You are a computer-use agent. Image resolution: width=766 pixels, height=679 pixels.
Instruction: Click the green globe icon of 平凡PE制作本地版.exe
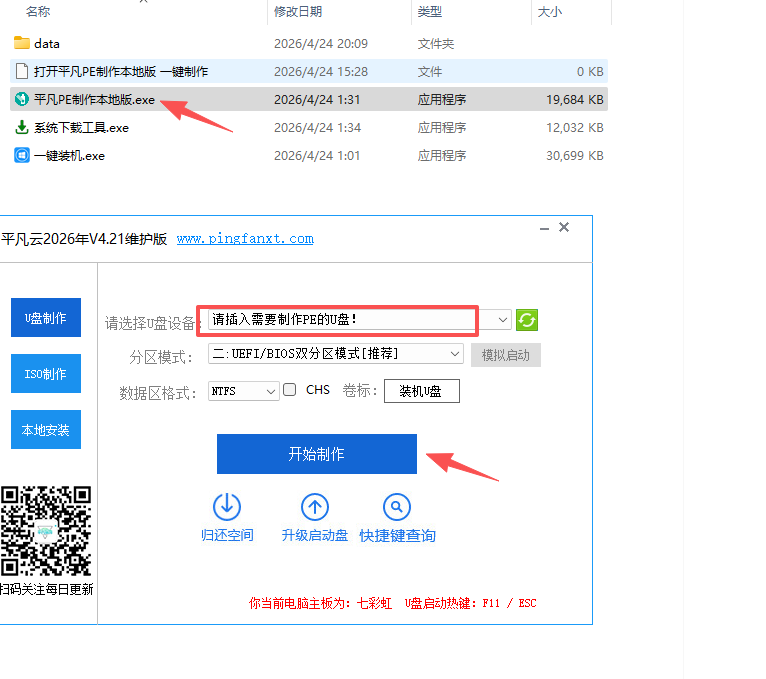tap(21, 99)
